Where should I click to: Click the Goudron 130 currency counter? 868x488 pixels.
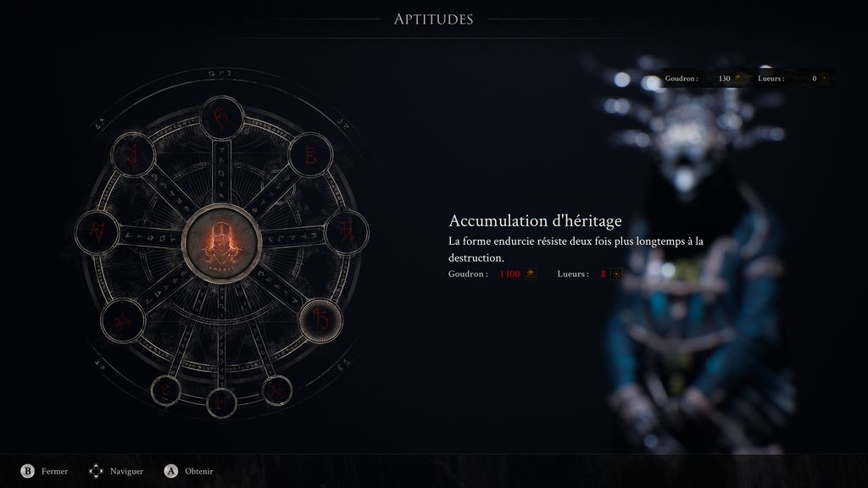pyautogui.click(x=704, y=79)
